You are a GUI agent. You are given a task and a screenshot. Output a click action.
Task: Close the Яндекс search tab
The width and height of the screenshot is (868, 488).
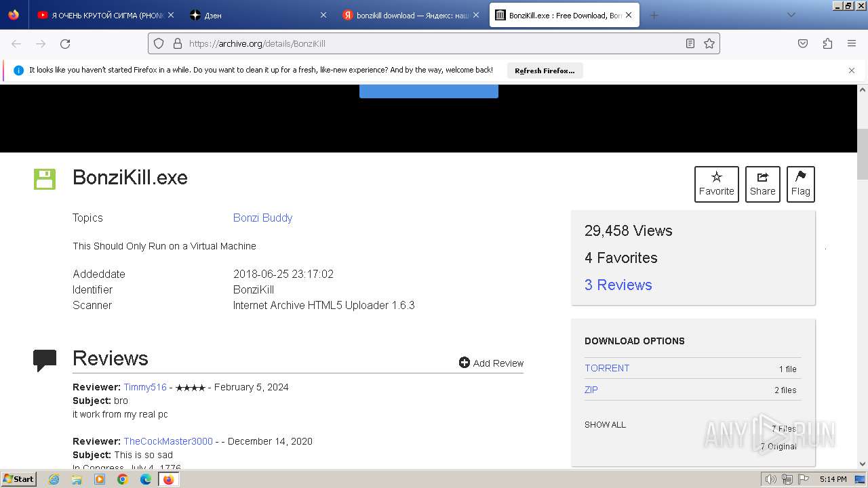click(475, 15)
